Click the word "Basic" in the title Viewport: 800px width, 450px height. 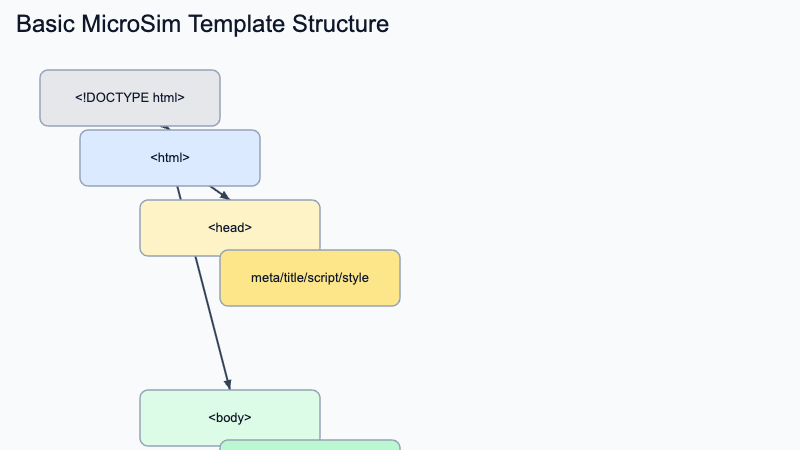pyautogui.click(x=45, y=25)
